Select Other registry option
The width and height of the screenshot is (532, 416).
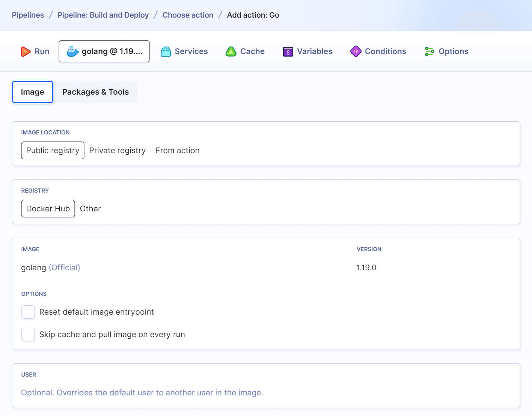(90, 209)
